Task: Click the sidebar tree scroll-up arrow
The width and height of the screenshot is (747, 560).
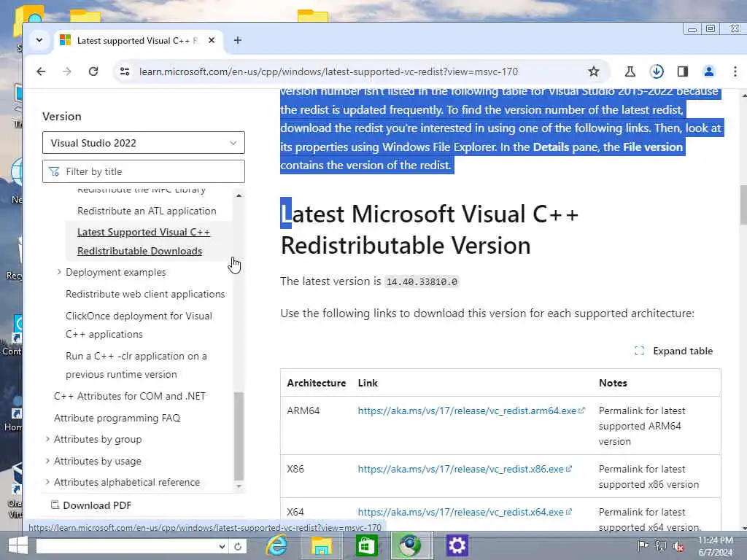Action: click(x=239, y=195)
